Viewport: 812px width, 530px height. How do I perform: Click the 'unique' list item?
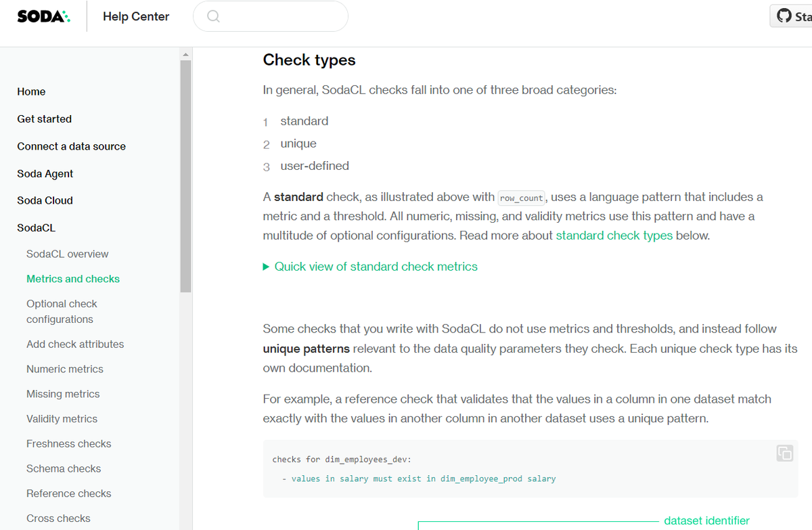tap(298, 143)
